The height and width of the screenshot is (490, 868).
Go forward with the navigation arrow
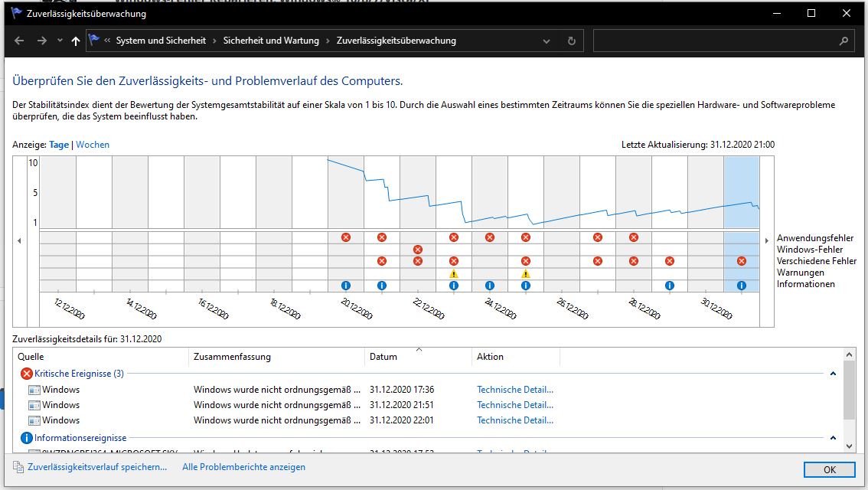(42, 41)
